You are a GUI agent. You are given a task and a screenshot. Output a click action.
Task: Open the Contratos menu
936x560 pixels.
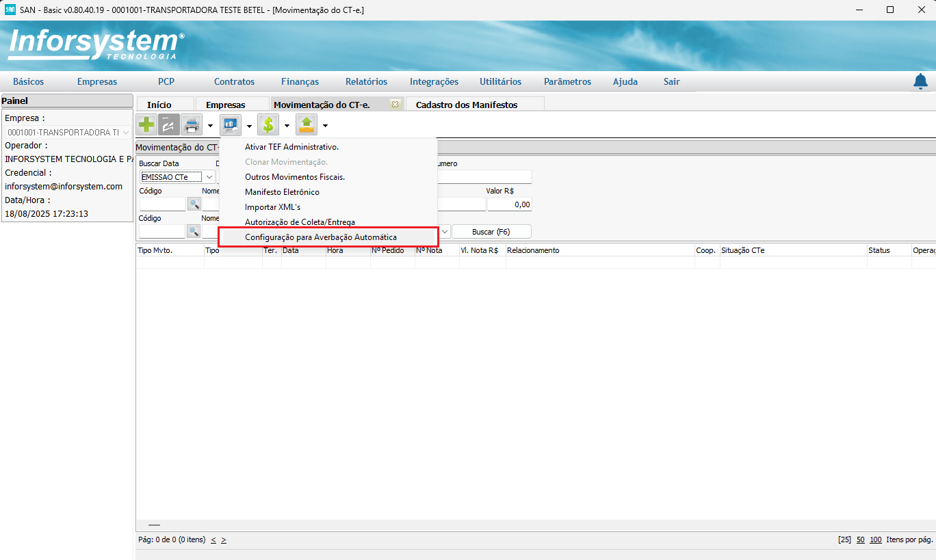coord(234,81)
